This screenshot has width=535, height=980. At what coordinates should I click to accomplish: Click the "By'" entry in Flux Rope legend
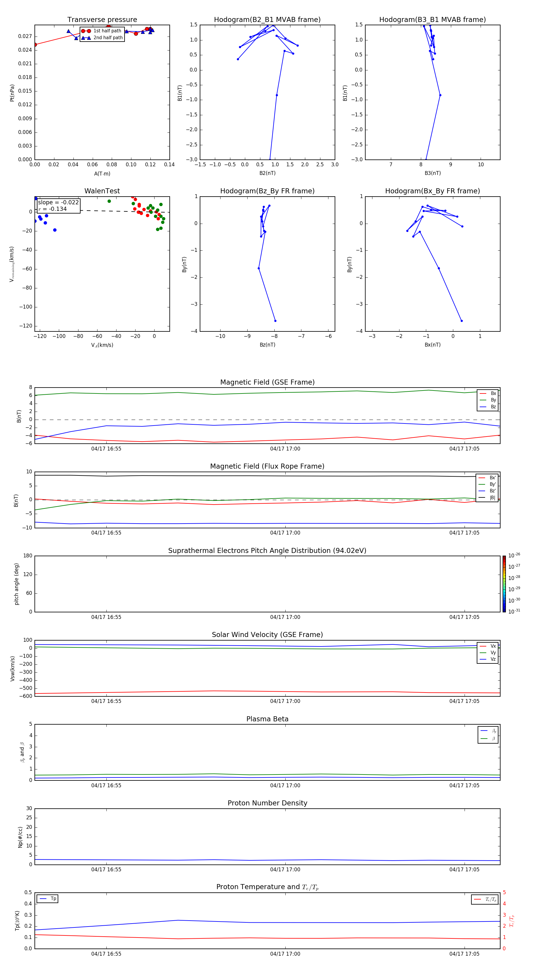[x=487, y=484]
